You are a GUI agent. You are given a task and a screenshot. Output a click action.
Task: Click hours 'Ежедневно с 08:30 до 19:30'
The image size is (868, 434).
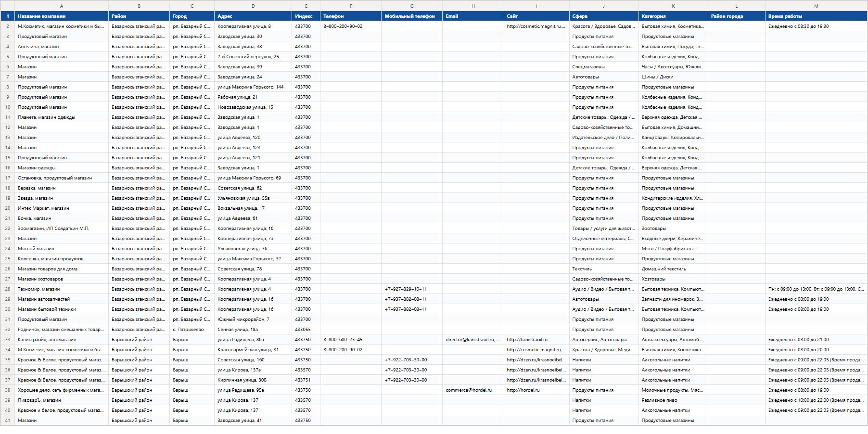[816, 26]
